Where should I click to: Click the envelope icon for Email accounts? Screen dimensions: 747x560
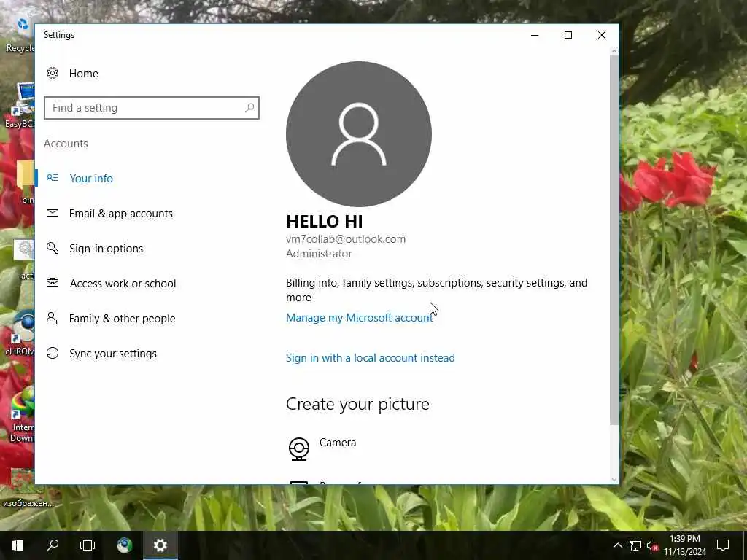(x=53, y=213)
